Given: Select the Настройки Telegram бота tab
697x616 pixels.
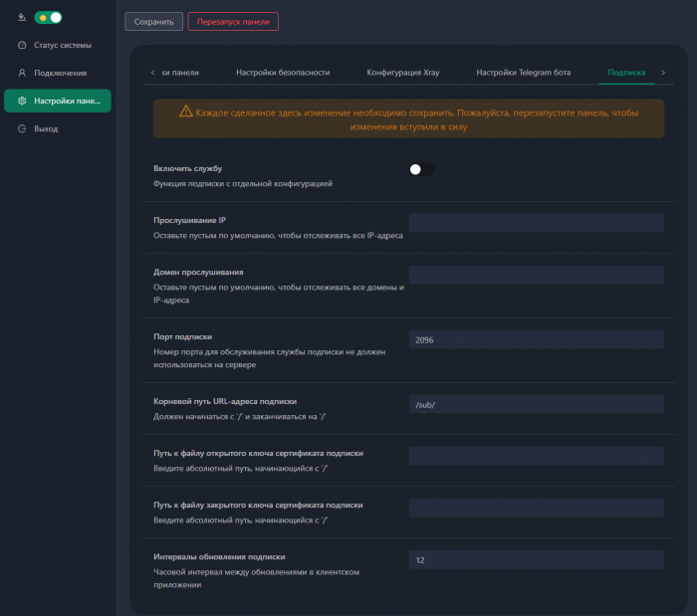Looking at the screenshot, I should (523, 73).
